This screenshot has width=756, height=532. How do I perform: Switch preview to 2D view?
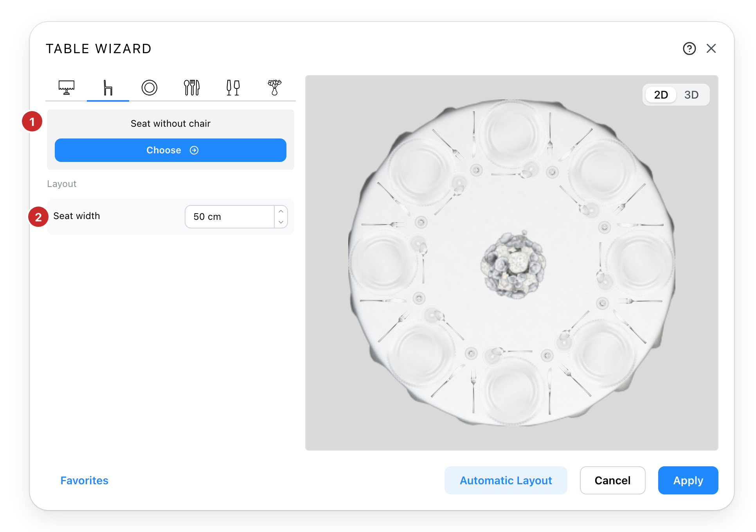coord(661,95)
